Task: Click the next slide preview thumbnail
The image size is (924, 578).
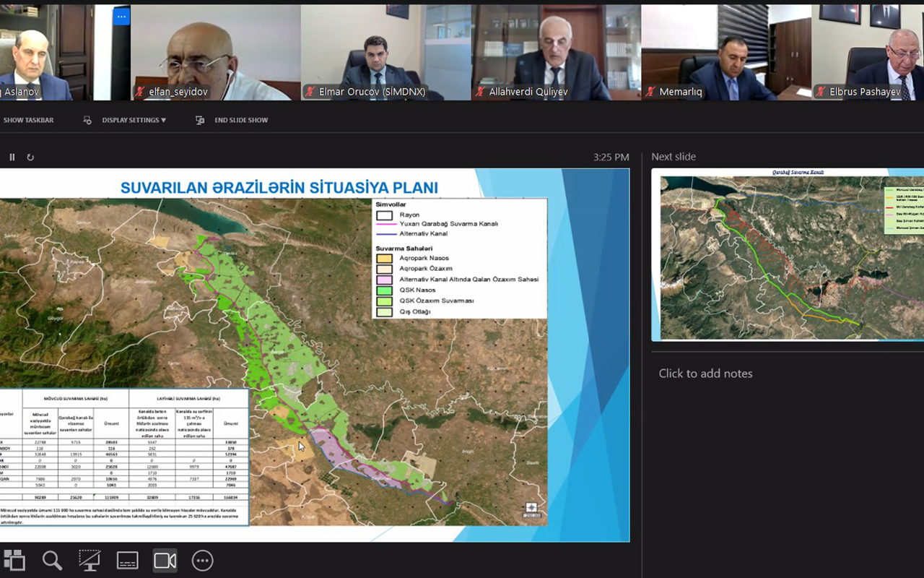Action: 787,254
